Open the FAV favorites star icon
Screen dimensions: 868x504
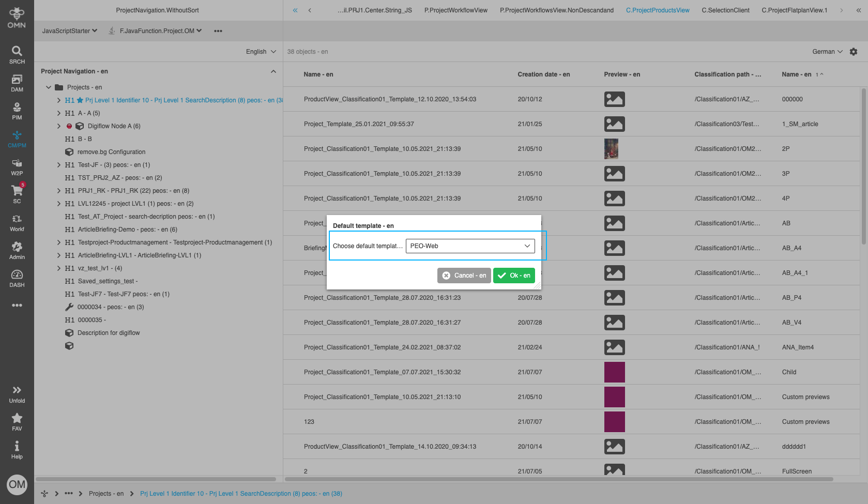pyautogui.click(x=17, y=422)
